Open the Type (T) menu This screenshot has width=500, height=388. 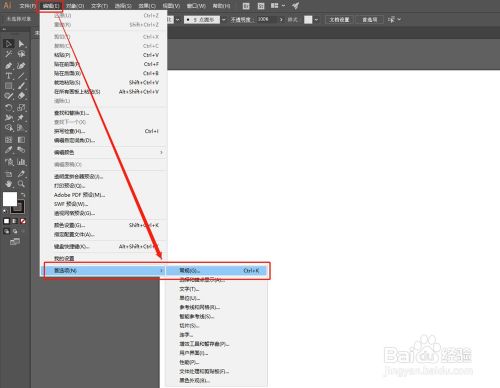(99, 6)
